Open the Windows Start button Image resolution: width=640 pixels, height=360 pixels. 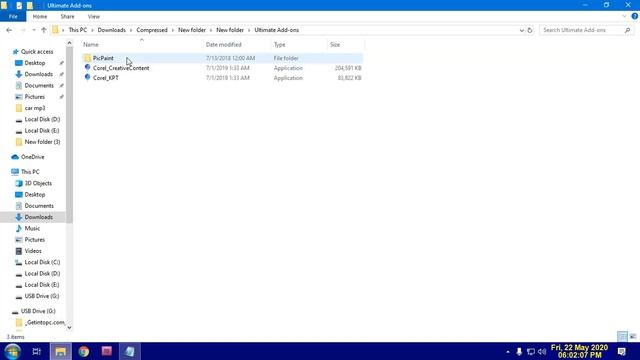coord(12,351)
